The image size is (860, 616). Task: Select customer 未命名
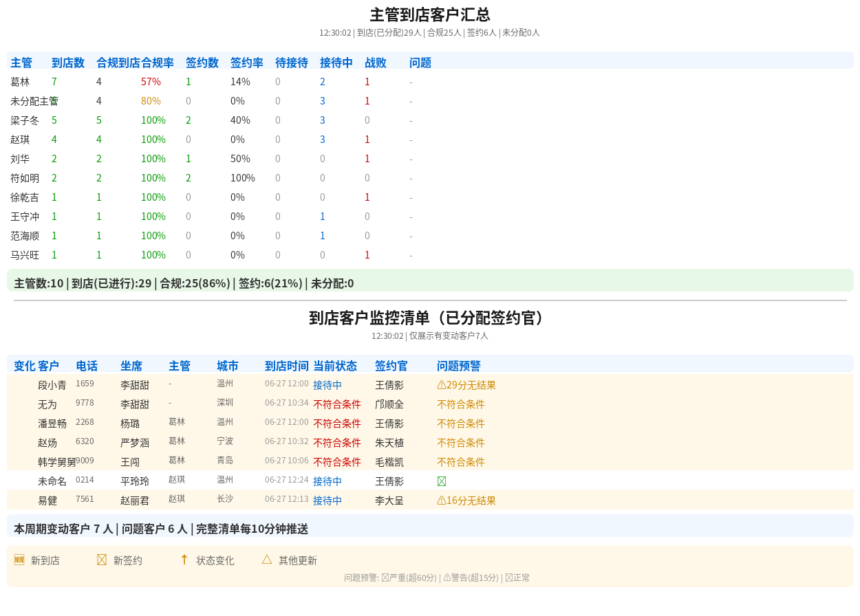[52, 481]
